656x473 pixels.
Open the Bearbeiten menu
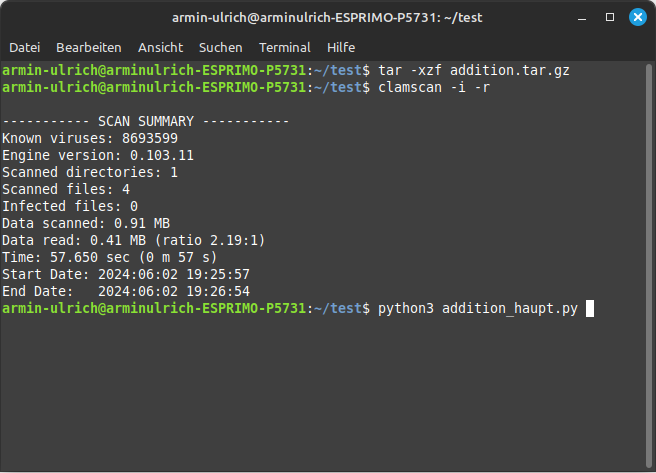[89, 48]
